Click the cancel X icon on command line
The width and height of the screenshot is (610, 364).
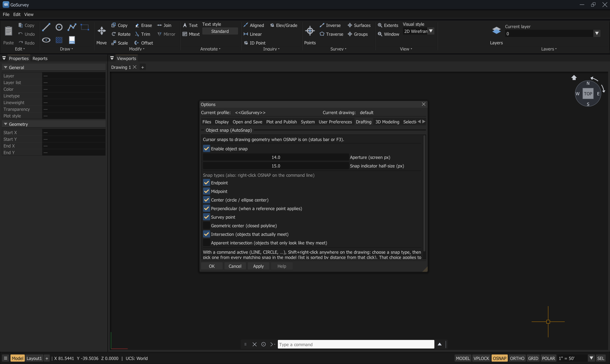coord(254,344)
